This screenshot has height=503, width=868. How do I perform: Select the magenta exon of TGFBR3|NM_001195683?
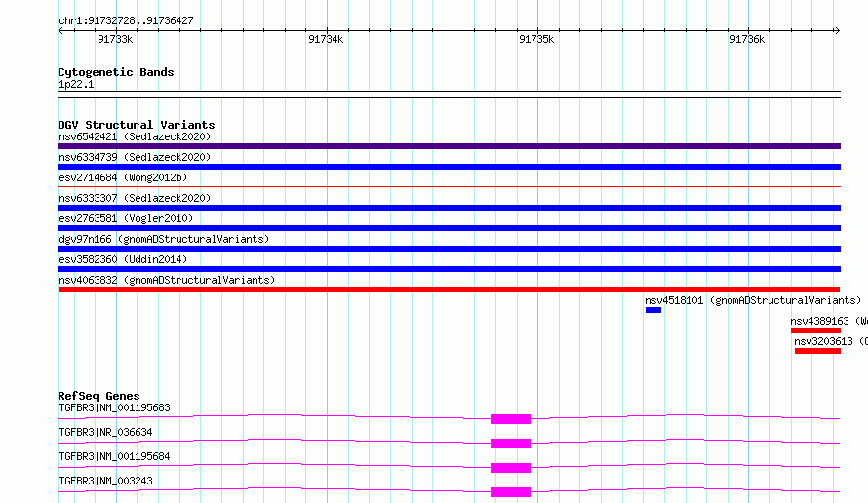pyautogui.click(x=510, y=419)
